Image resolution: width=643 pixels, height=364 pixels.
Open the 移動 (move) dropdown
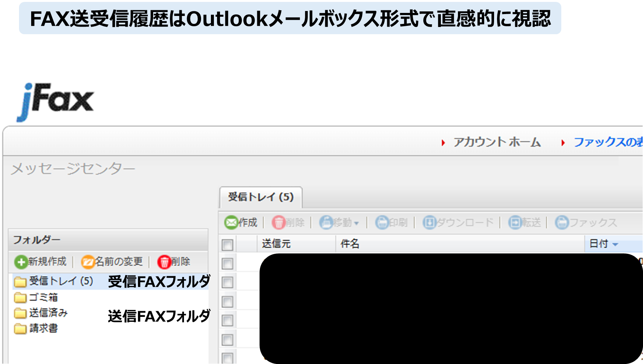coord(341,223)
